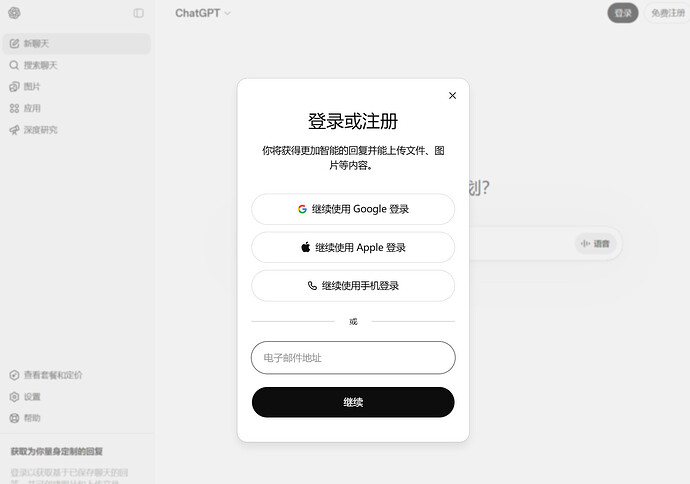Click the 图片 images icon
The image size is (690, 484).
[x=15, y=87]
